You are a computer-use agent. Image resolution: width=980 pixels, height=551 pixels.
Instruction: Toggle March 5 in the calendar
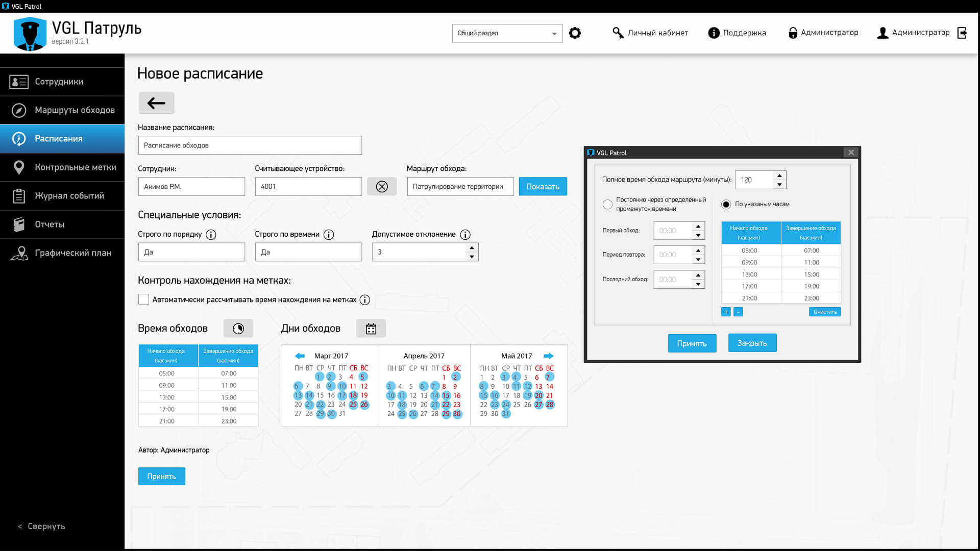click(362, 377)
